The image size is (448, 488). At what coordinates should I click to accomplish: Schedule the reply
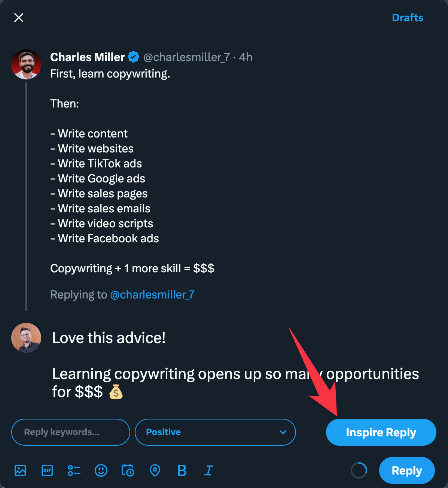[x=128, y=470]
